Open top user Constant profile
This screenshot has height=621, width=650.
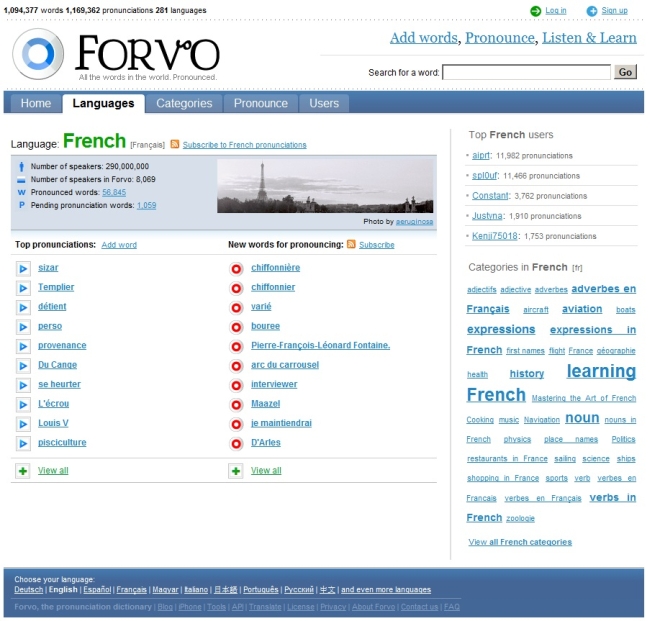(490, 196)
